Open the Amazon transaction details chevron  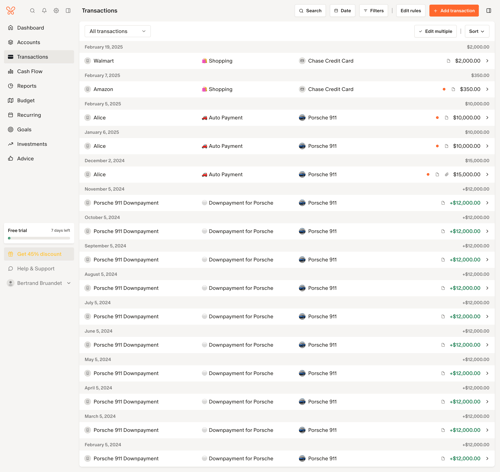coord(487,89)
